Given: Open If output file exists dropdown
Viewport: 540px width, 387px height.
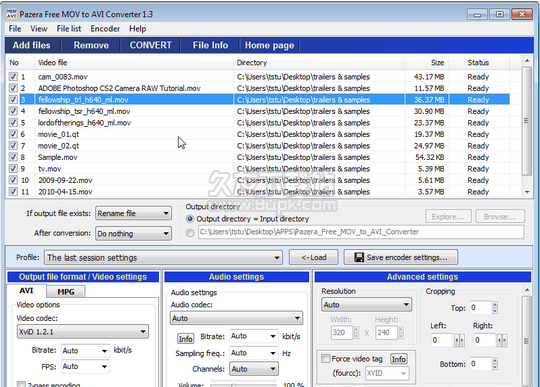Looking at the screenshot, I should point(133,213).
